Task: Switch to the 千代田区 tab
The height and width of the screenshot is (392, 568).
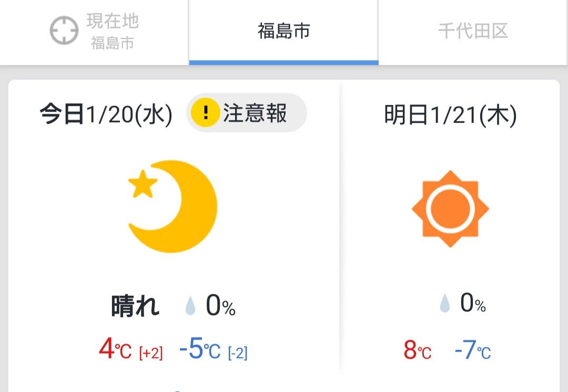Action: pyautogui.click(x=473, y=32)
